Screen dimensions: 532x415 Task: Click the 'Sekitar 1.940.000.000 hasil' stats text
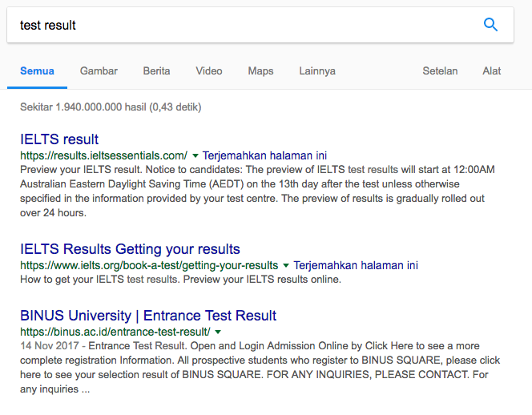coord(111,107)
